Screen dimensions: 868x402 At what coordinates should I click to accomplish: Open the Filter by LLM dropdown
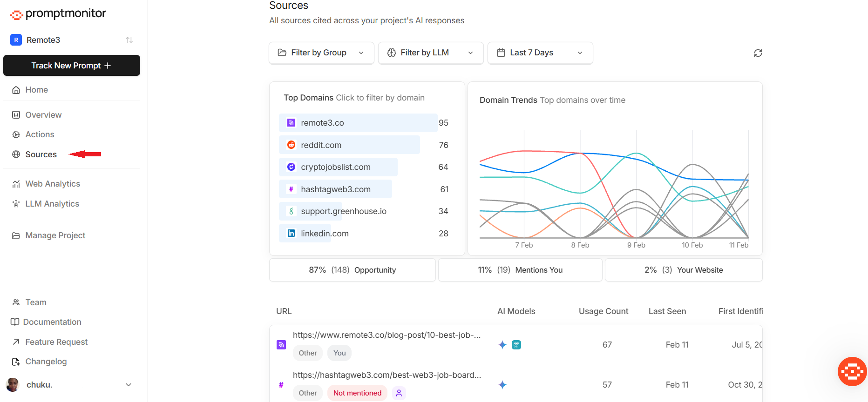431,53
